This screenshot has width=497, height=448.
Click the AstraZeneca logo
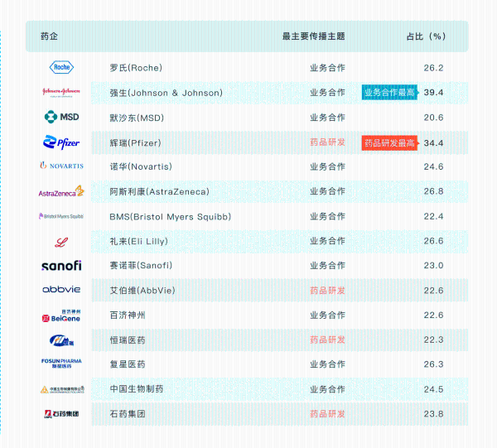[x=61, y=191]
